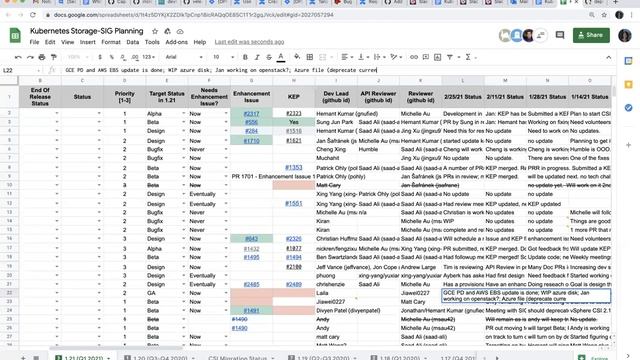Create a filter
Screen dimensions: 640x360
(450, 57)
